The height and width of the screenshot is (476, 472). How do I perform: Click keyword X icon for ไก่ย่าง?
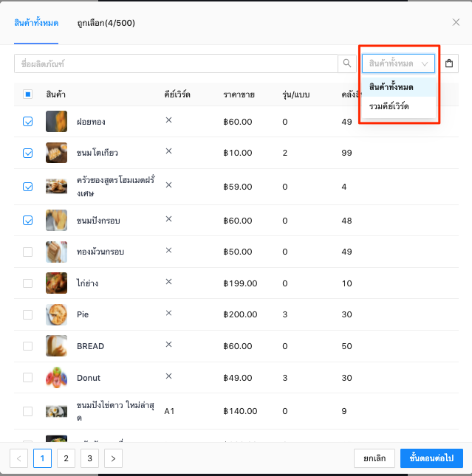point(168,282)
